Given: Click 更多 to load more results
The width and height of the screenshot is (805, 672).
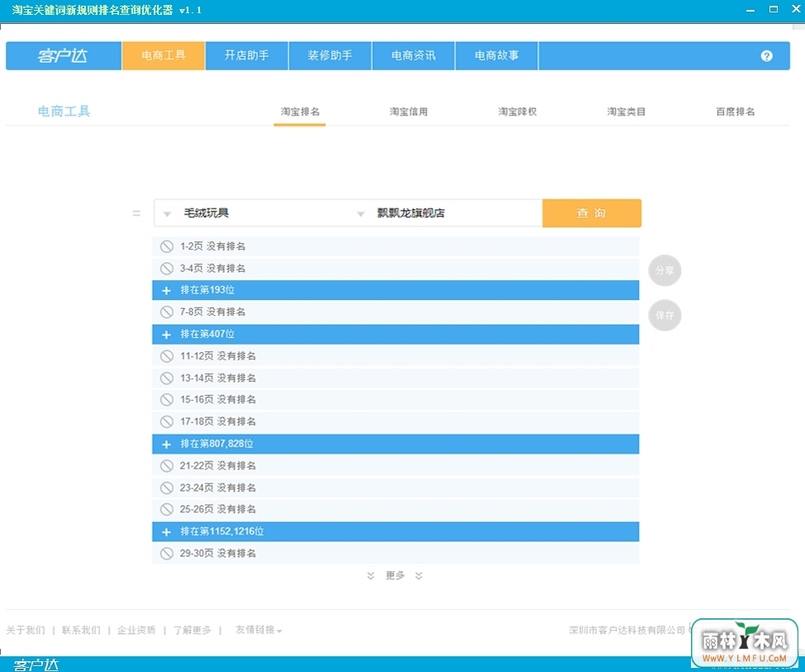Looking at the screenshot, I should [395, 576].
